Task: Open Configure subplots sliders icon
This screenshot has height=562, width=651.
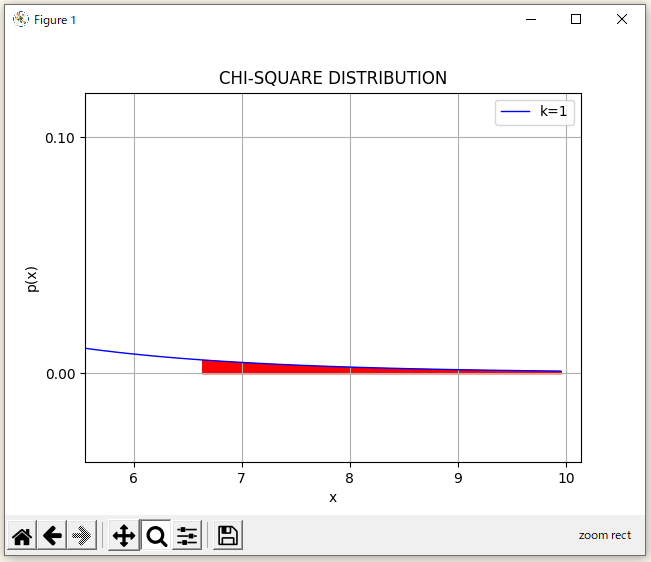Action: tap(187, 536)
